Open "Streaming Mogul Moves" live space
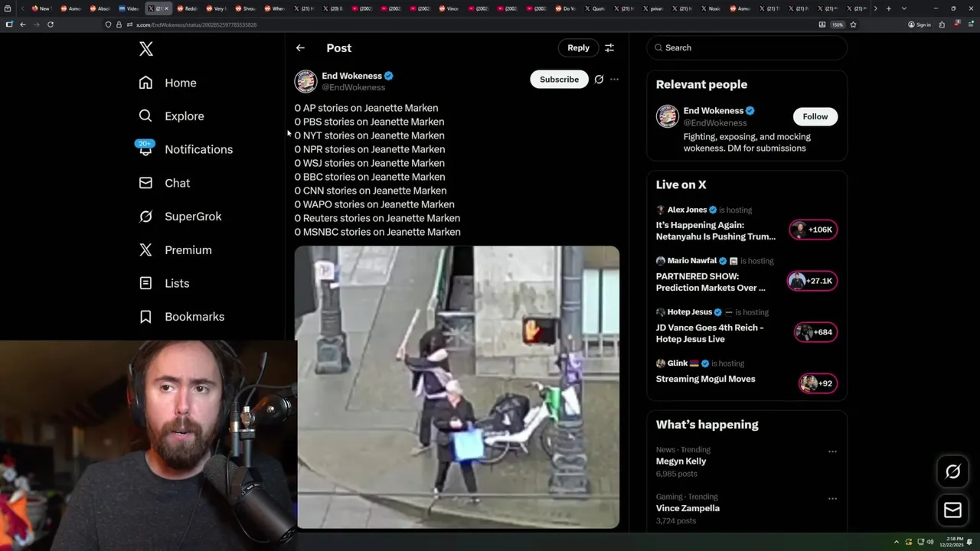 (705, 379)
